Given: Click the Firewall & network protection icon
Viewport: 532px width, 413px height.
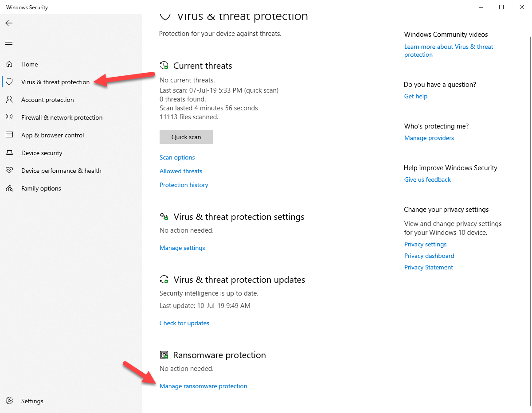Looking at the screenshot, I should 9,117.
